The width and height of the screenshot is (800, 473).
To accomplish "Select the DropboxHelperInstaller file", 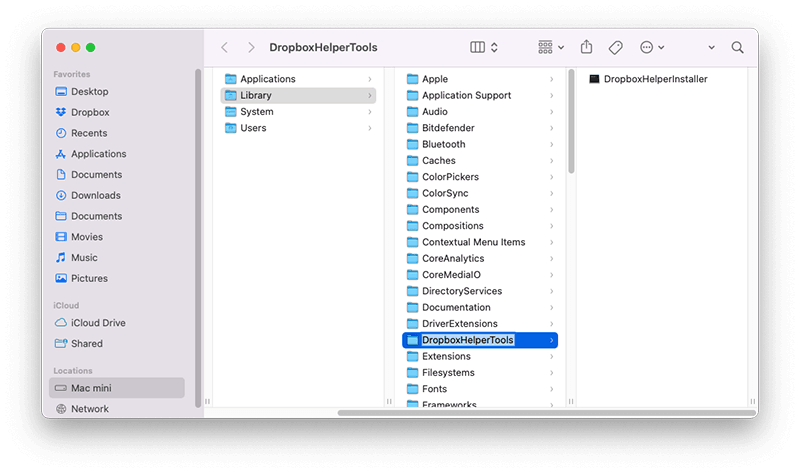I will 648,79.
